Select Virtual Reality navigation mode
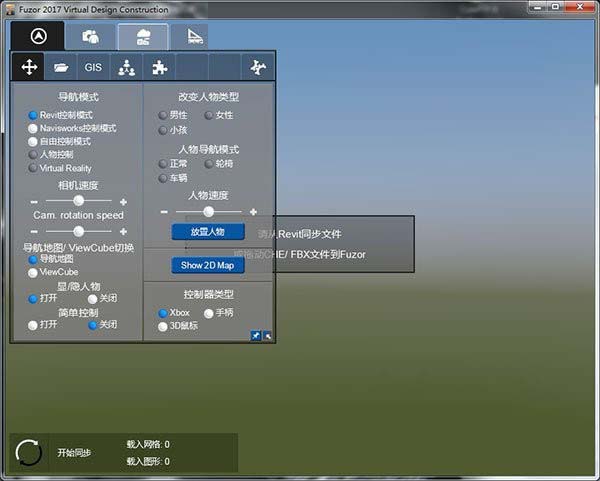The height and width of the screenshot is (481, 600). pyautogui.click(x=33, y=168)
